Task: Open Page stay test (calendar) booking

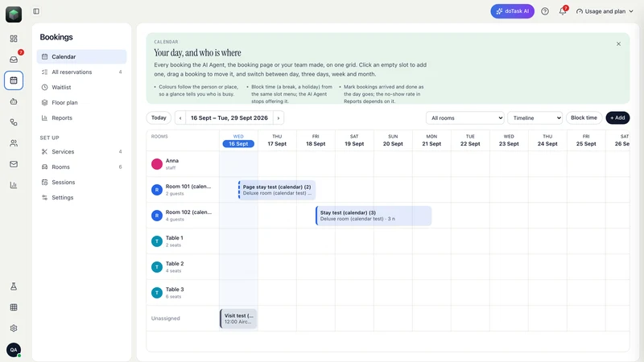Action: pyautogui.click(x=277, y=190)
